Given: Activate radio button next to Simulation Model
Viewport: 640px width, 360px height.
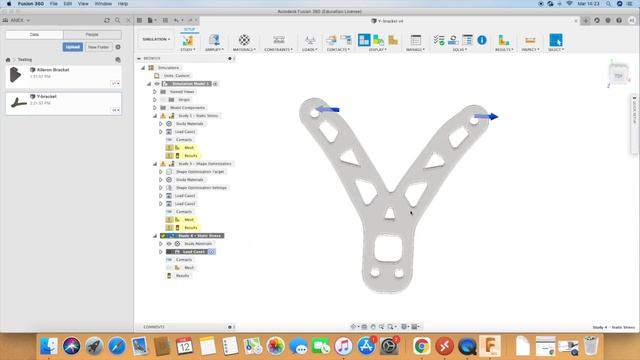Looking at the screenshot, I should click(x=215, y=84).
